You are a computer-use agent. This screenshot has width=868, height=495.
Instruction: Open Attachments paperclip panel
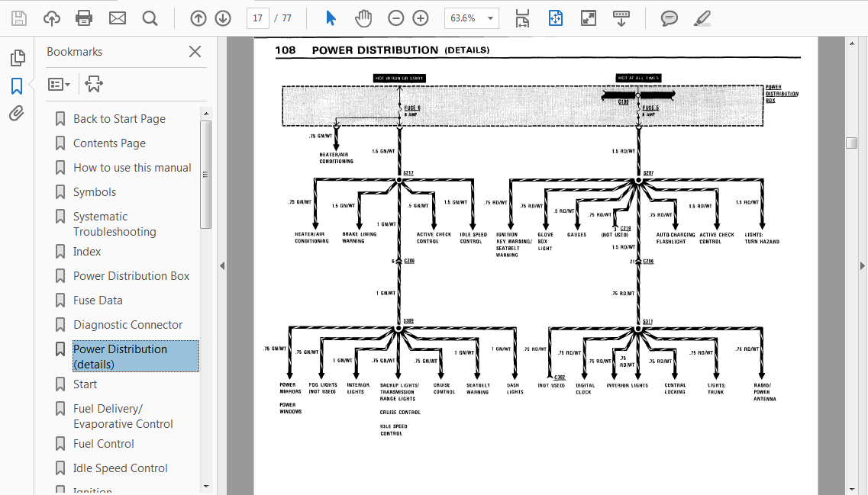coord(17,114)
